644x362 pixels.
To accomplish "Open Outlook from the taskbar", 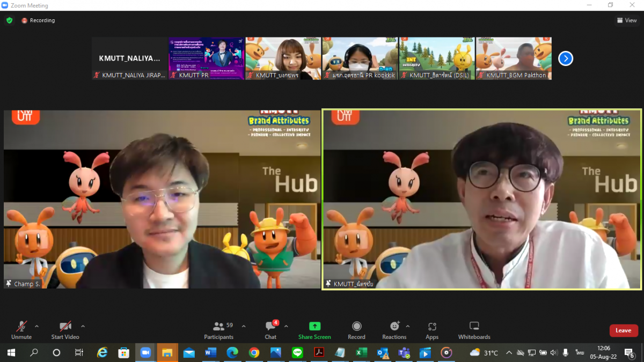I will 383,352.
